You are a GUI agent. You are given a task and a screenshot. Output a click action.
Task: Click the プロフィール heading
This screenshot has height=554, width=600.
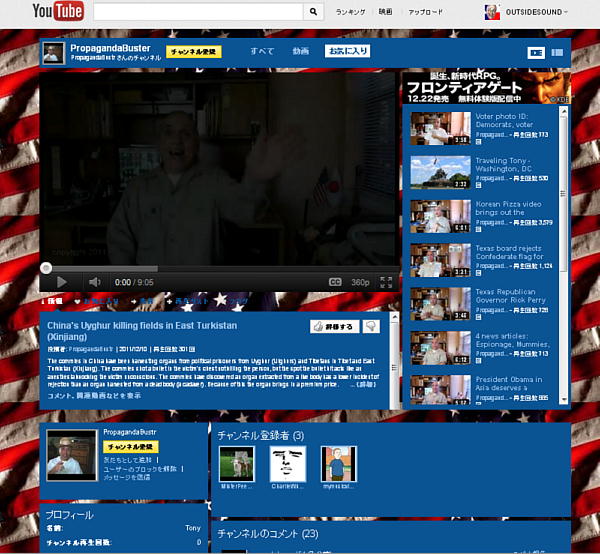69,515
